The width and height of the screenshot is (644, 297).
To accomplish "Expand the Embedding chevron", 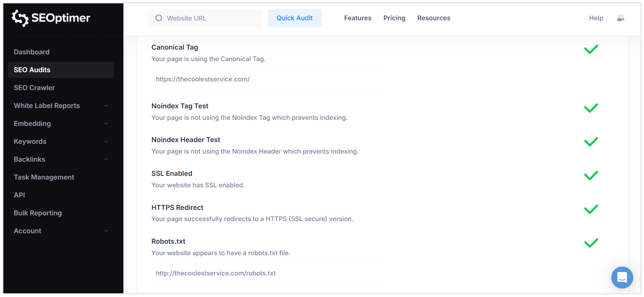I will click(x=106, y=124).
